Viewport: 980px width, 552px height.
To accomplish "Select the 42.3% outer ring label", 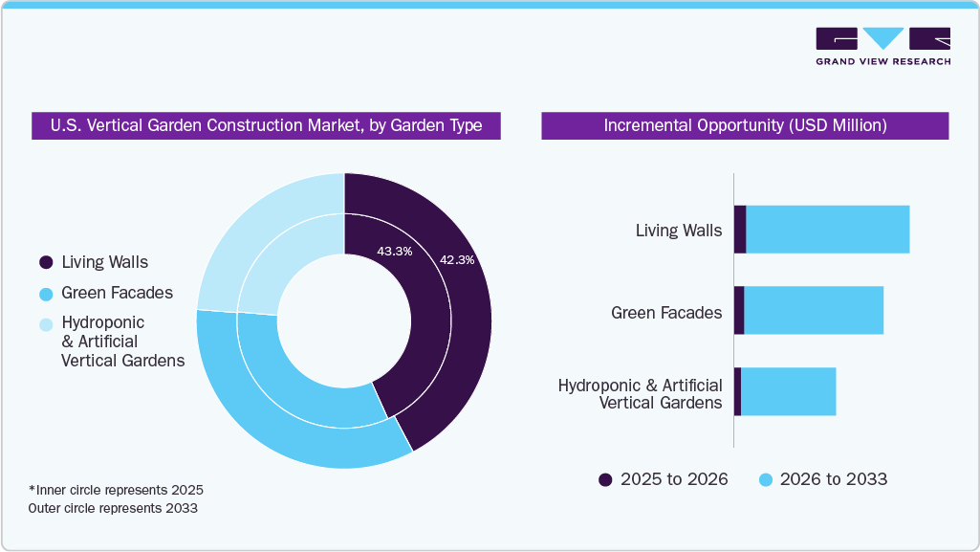I will click(x=457, y=260).
